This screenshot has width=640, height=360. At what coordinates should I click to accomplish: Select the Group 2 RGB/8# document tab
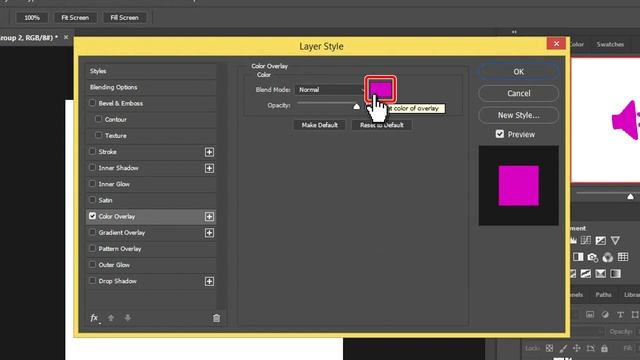pos(29,38)
